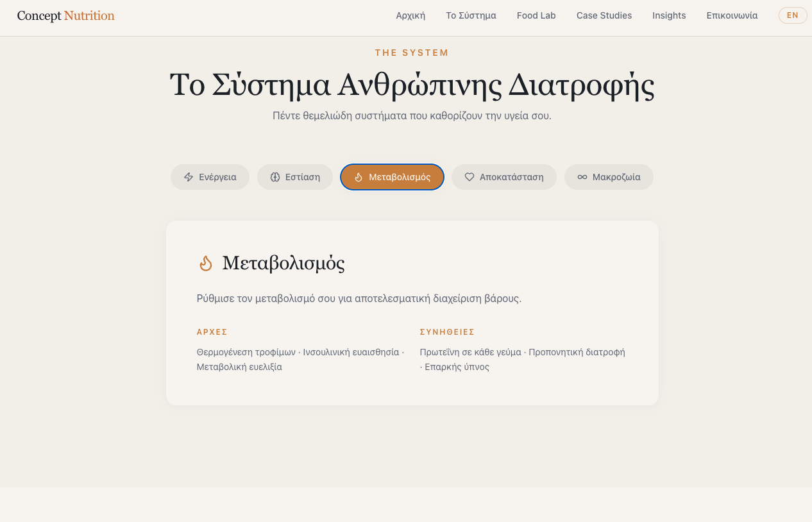Click the flame icon in the active Μεταβολισμός pill
Screen dimensions: 812x522
[x=359, y=177]
